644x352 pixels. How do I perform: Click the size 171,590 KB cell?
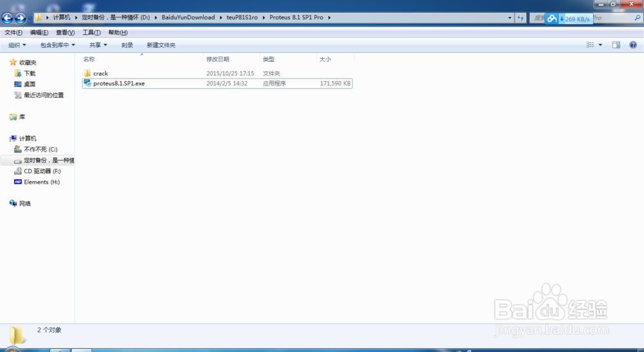pos(335,83)
